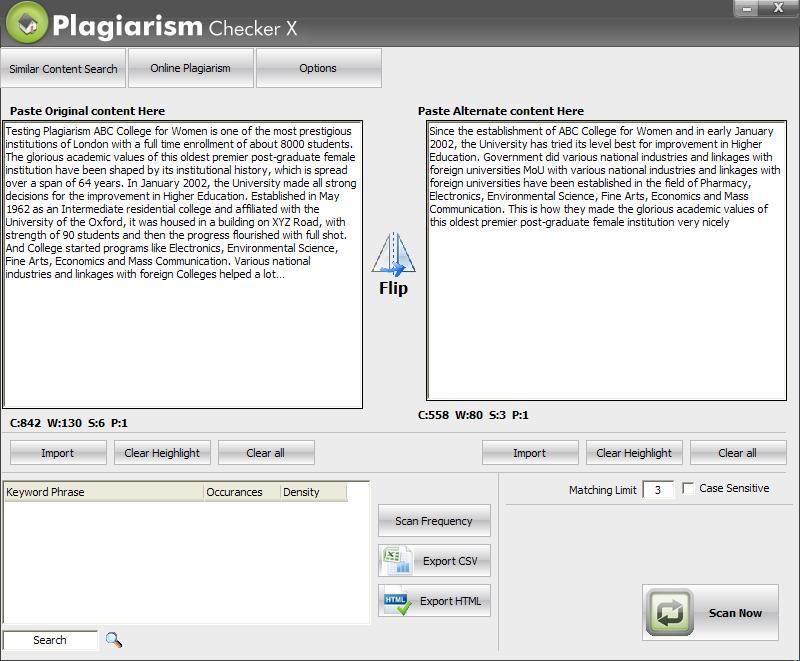The image size is (800, 661).
Task: Click the magnifying glass search icon
Action: click(x=114, y=640)
